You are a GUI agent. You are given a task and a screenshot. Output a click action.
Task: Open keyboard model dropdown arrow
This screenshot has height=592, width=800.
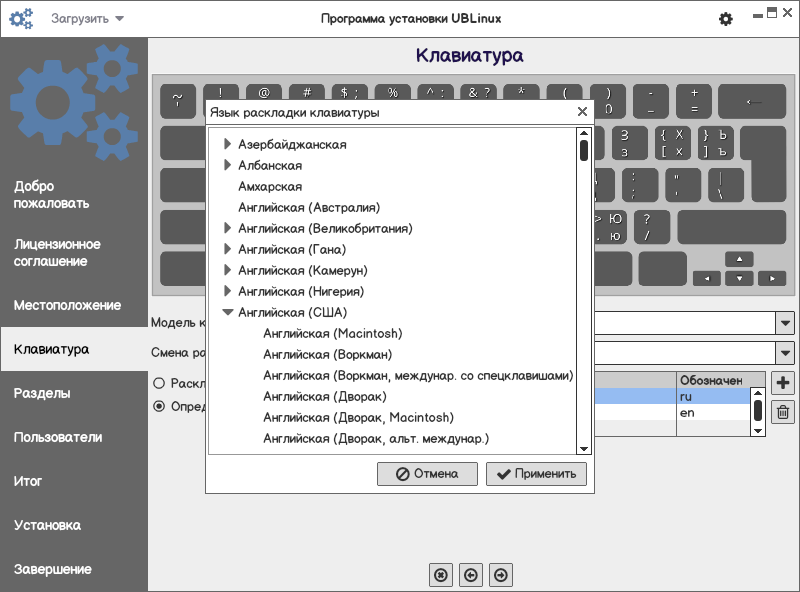pyautogui.click(x=785, y=323)
